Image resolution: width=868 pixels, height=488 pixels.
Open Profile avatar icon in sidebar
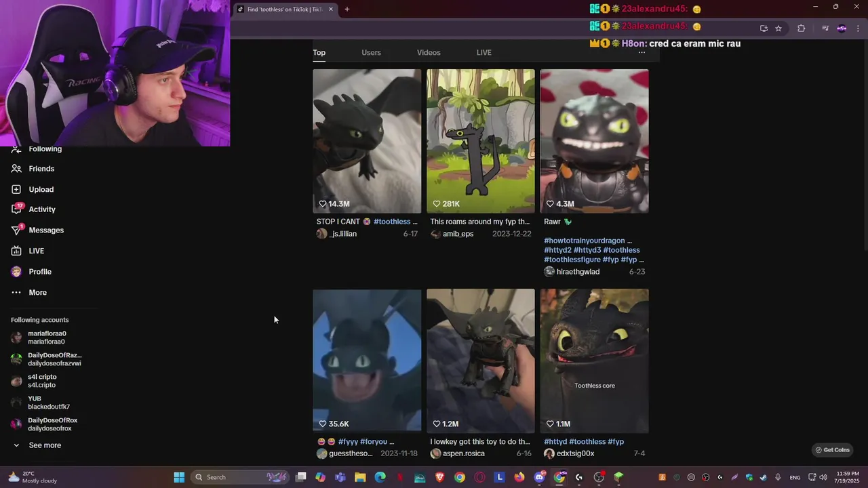(x=16, y=272)
